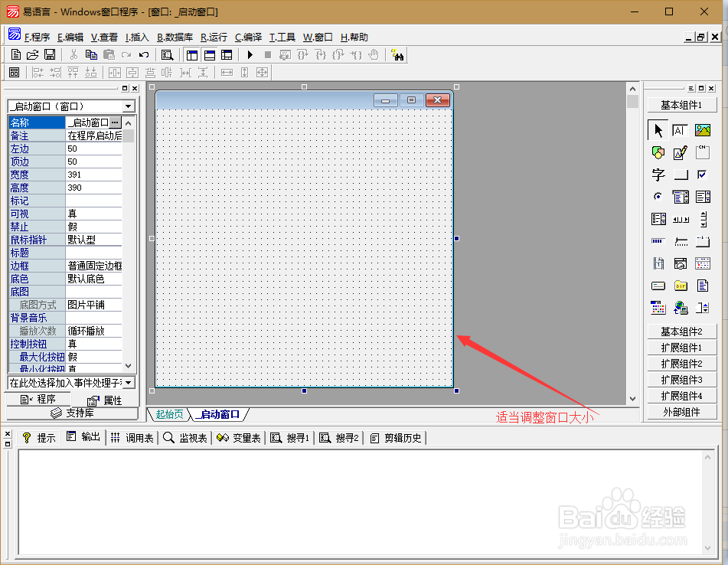728x565 pixels.
Task: Select the picture box component icon
Action: tap(703, 130)
